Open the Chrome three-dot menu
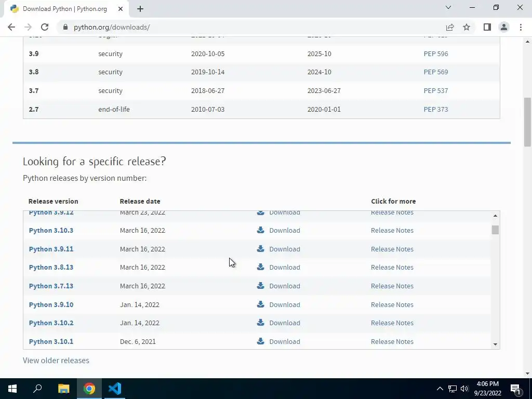Image resolution: width=532 pixels, height=399 pixels. (521, 27)
